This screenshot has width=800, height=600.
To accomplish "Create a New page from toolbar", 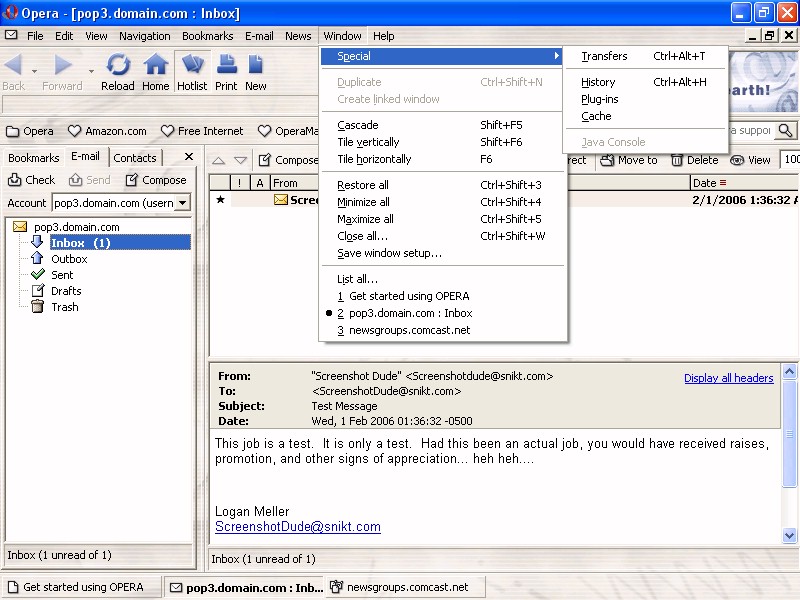I will coord(256,72).
